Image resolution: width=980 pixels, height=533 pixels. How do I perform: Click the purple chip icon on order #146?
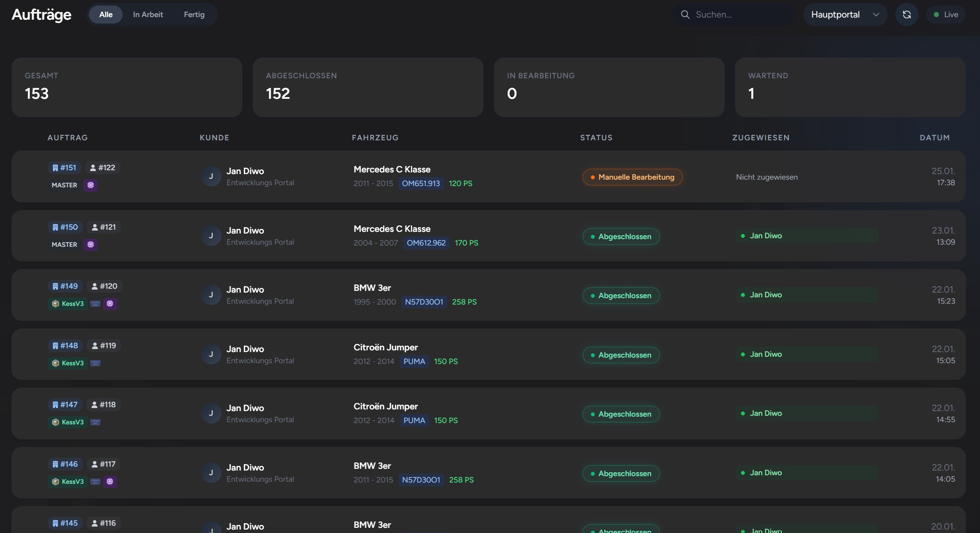(110, 482)
